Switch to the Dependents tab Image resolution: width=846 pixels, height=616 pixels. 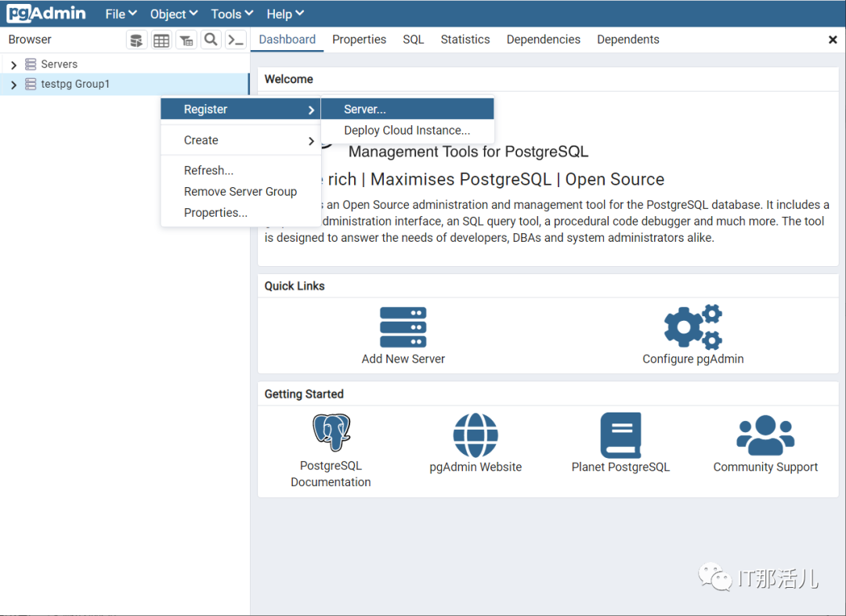coord(628,39)
